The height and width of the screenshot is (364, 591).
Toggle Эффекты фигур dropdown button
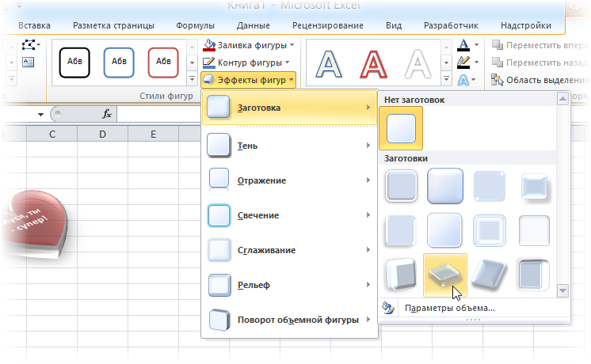tap(249, 80)
